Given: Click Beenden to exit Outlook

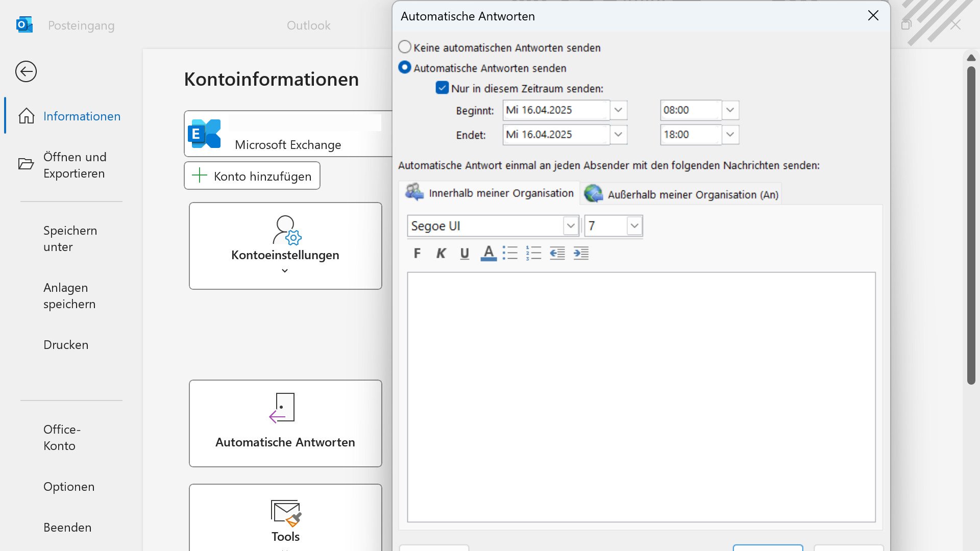Looking at the screenshot, I should [67, 527].
